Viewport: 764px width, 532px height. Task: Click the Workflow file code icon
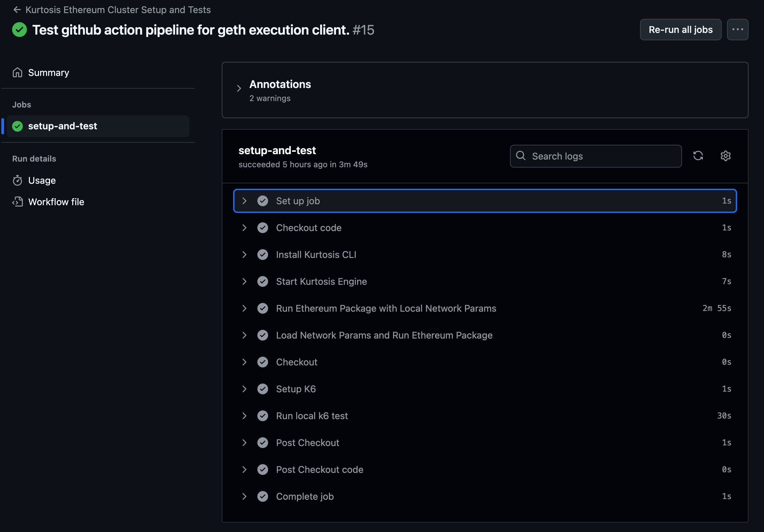(x=17, y=202)
